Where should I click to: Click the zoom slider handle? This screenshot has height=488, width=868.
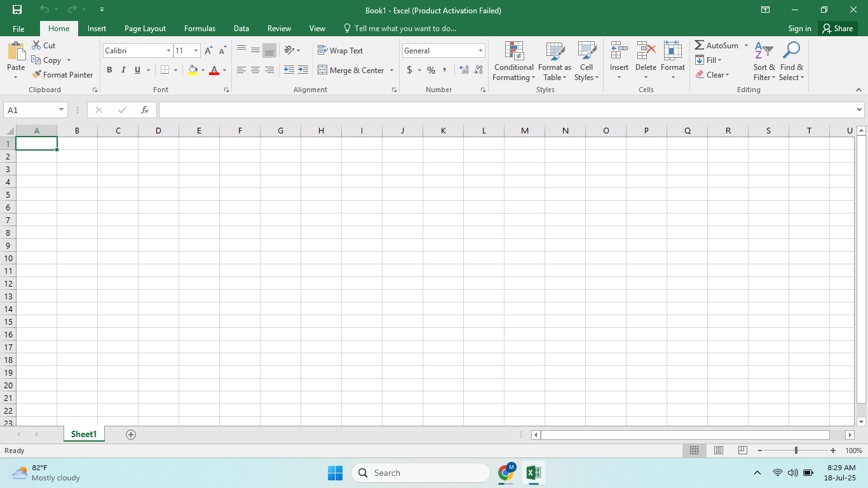796,451
